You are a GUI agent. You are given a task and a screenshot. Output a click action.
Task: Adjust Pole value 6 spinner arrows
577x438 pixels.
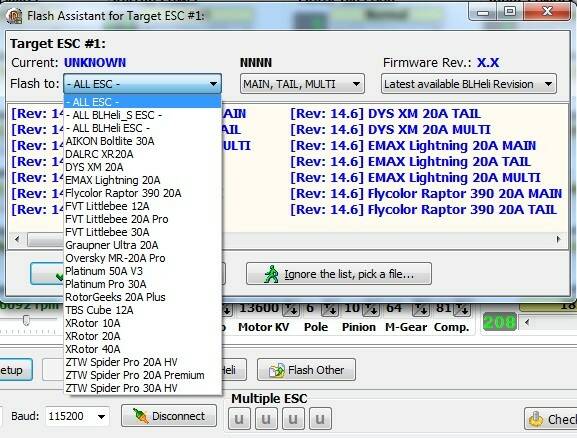pos(330,310)
